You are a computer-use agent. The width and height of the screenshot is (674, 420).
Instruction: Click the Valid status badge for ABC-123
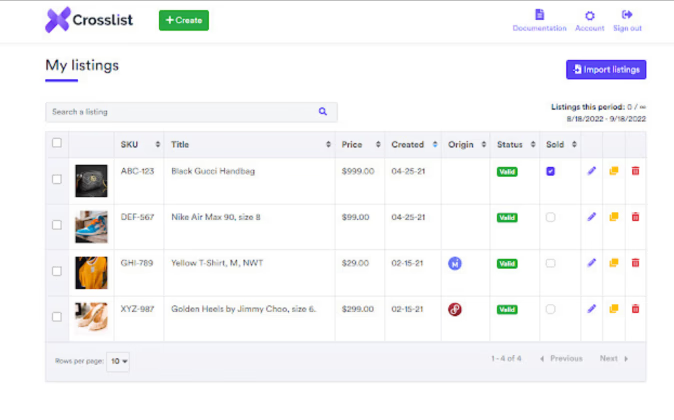[507, 172]
